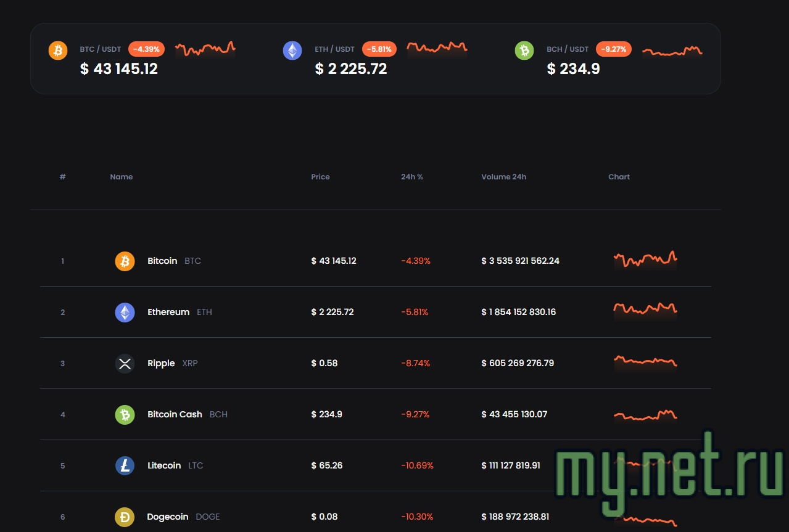The width and height of the screenshot is (789, 532).
Task: Click the Bitcoin Cash icon in the top ticker
Action: (524, 51)
